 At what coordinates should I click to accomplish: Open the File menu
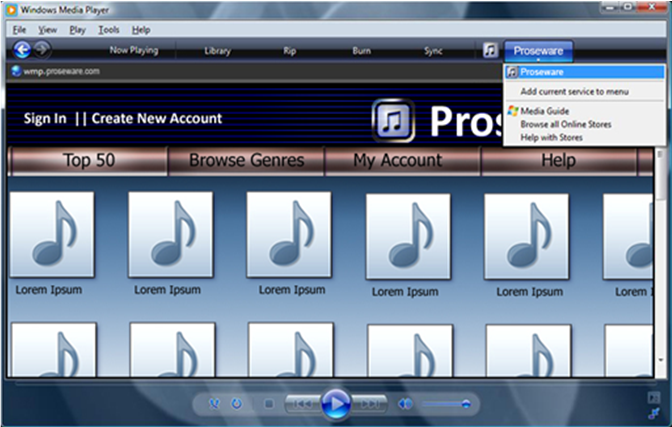pos(19,30)
